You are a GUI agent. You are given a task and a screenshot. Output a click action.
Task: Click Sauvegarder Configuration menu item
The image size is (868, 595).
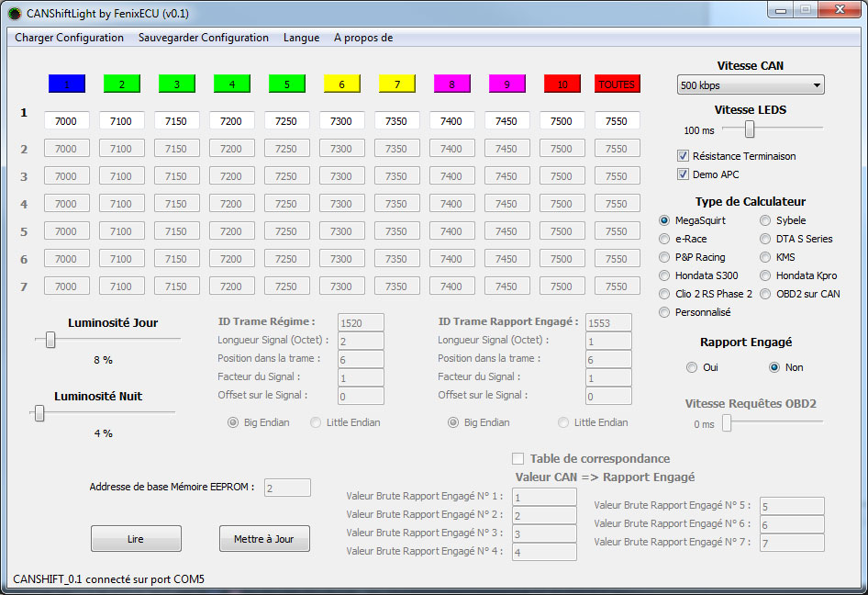203,38
